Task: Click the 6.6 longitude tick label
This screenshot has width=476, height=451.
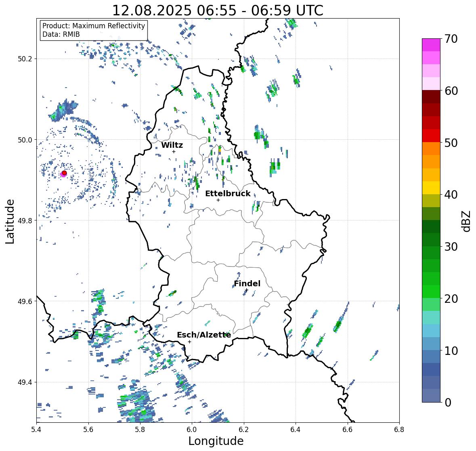Action: (x=347, y=429)
